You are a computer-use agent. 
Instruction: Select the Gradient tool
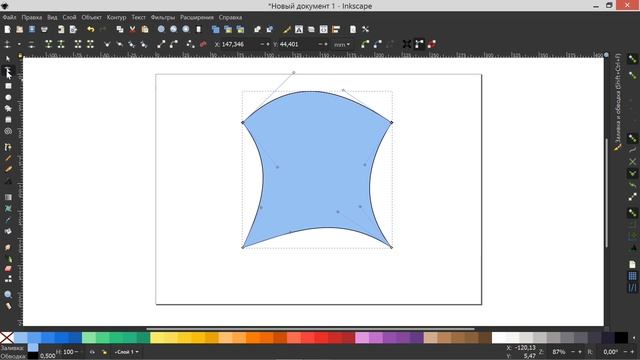click(8, 197)
